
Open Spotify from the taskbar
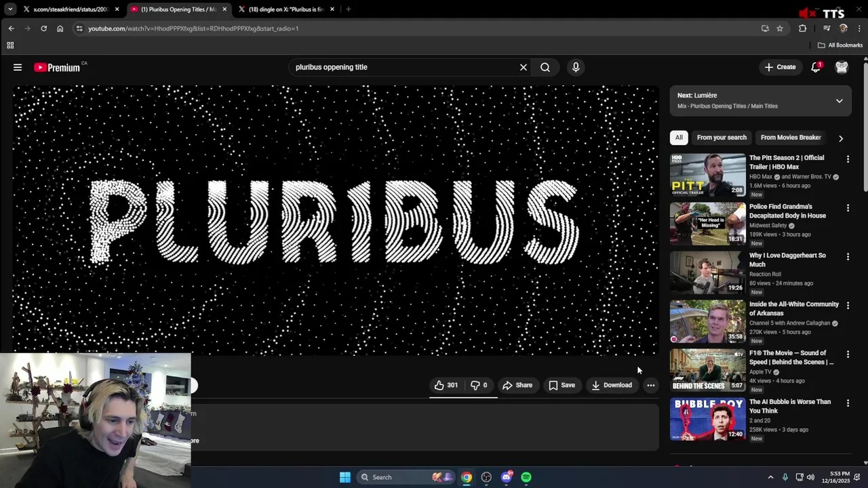click(526, 477)
